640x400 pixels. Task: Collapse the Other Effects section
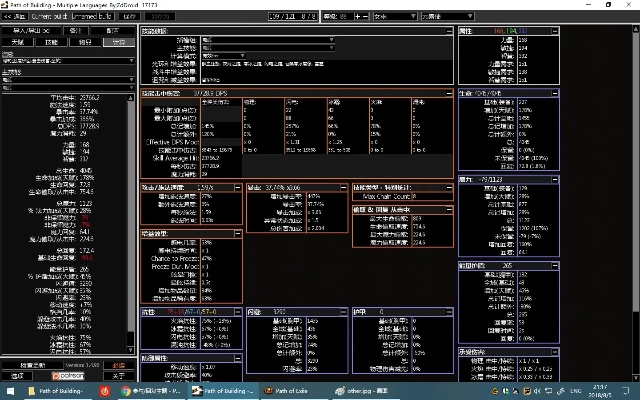click(238, 233)
